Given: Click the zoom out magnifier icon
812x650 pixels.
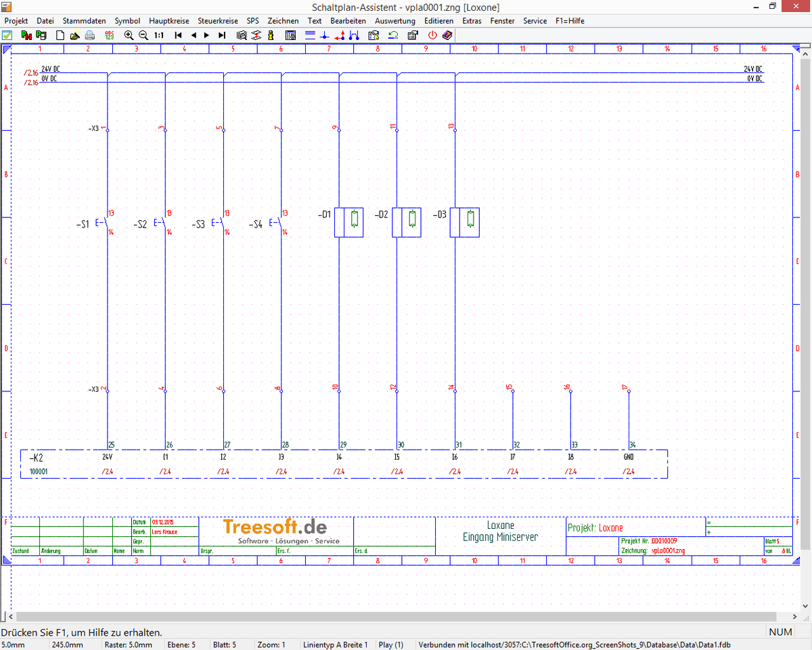Looking at the screenshot, I should (x=143, y=35).
